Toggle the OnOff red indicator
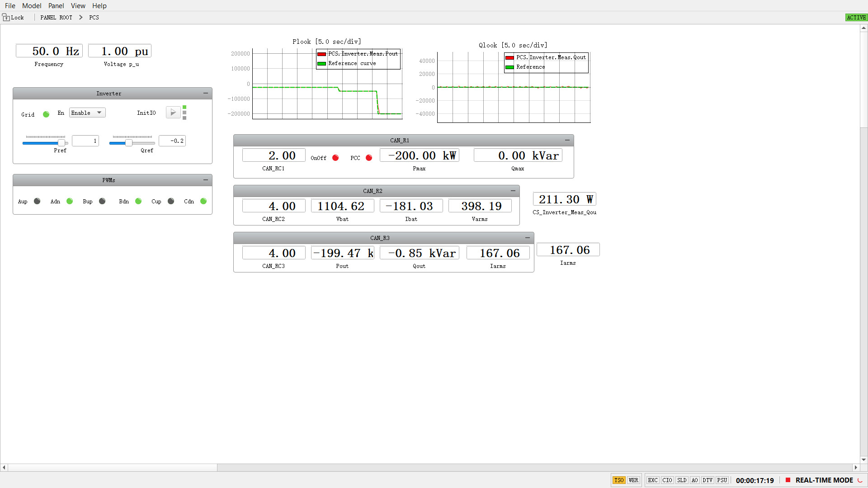Viewport: 868px width, 488px height. [x=335, y=158]
